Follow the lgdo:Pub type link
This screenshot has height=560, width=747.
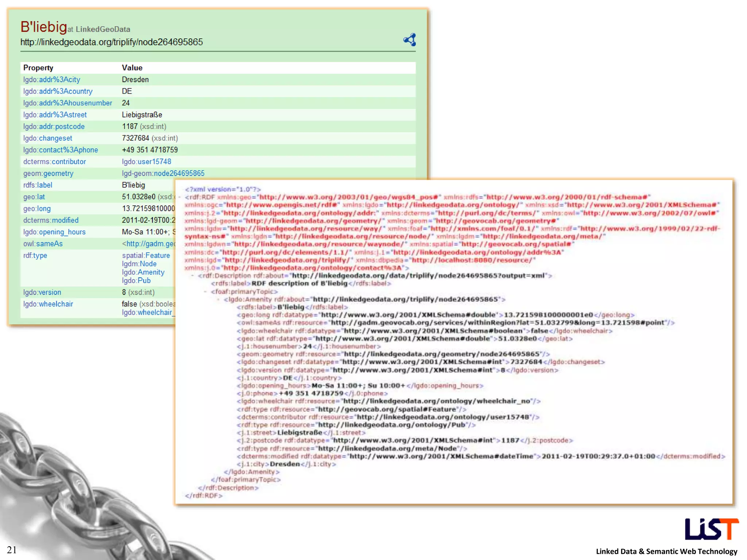tap(136, 280)
